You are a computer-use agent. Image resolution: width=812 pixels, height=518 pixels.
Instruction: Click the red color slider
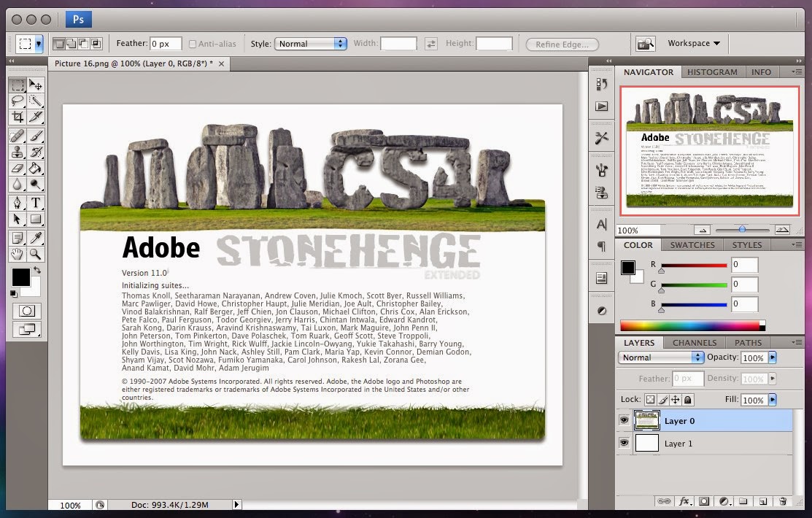pyautogui.click(x=694, y=265)
